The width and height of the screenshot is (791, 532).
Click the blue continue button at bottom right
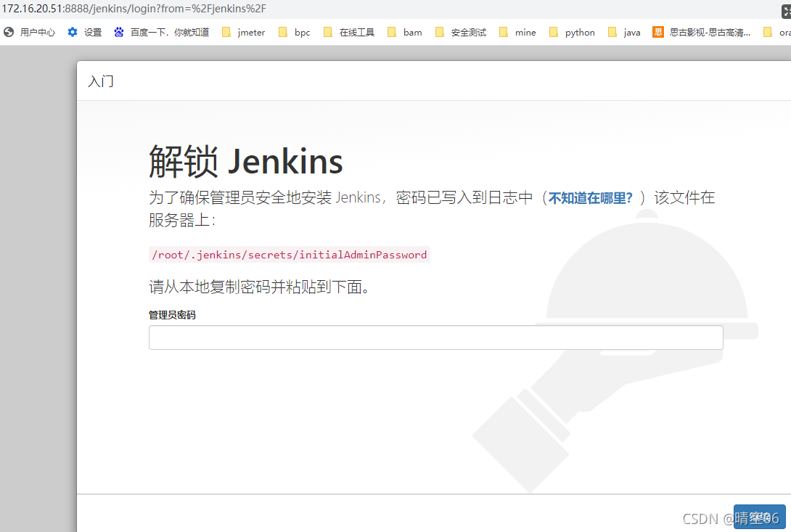(759, 517)
